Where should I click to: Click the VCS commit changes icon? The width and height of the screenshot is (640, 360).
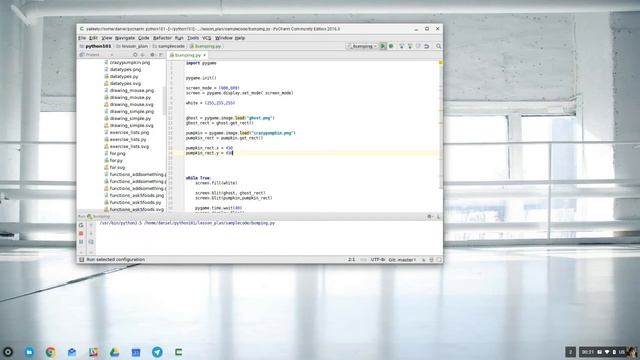coord(410,46)
